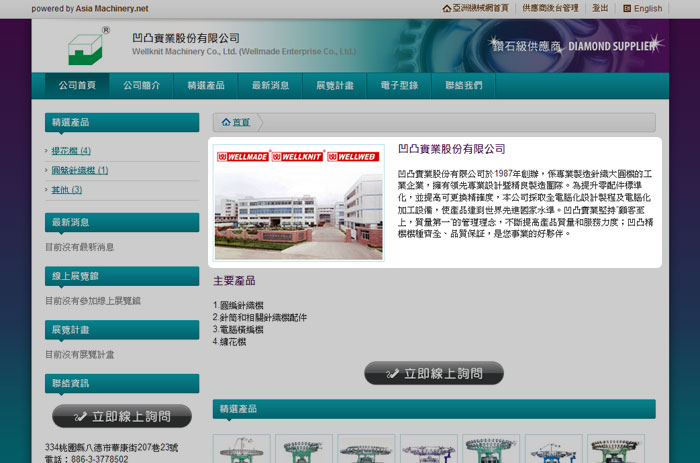Open the fifth featured product thumbnail
Image resolution: width=700 pixels, height=463 pixels.
click(491, 448)
